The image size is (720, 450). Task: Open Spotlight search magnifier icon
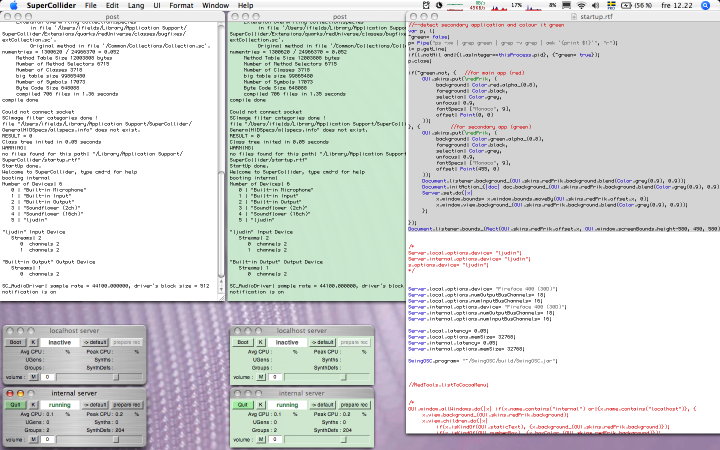point(705,6)
